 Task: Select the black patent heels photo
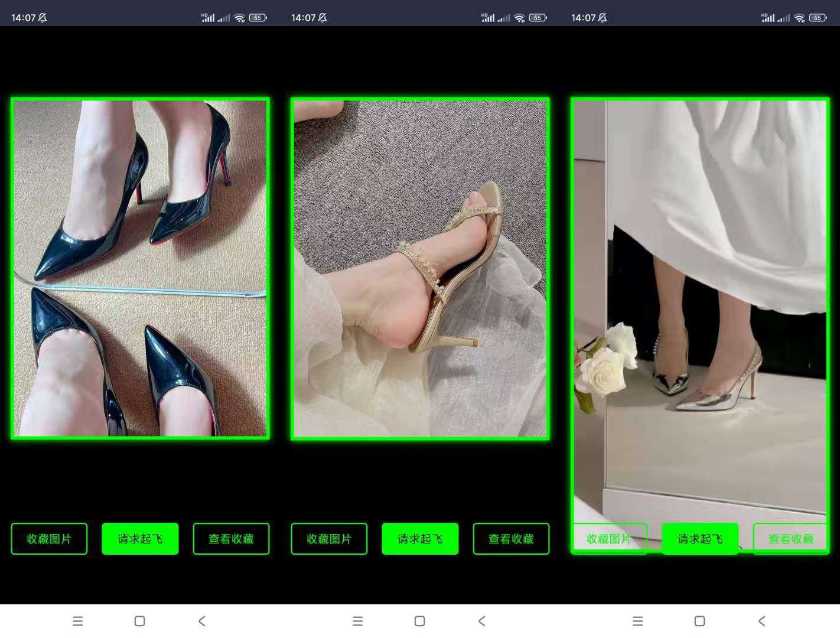(140, 268)
